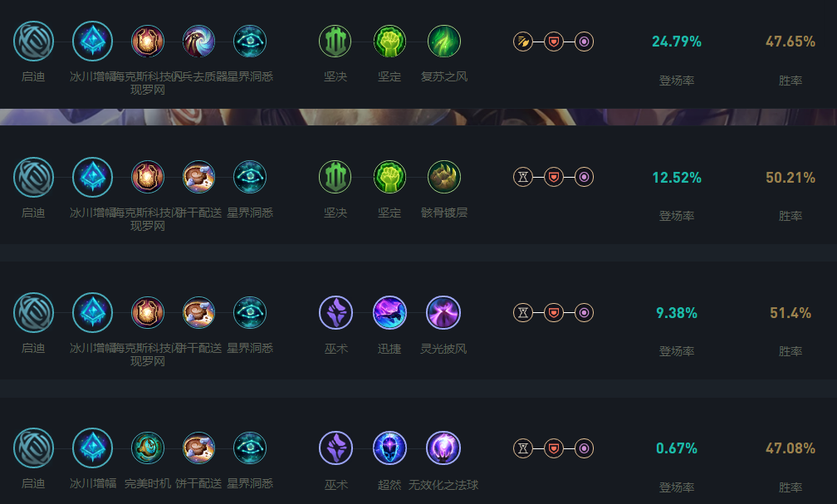Click the 12.52% pick rate value
This screenshot has height=504, width=837.
[675, 178]
